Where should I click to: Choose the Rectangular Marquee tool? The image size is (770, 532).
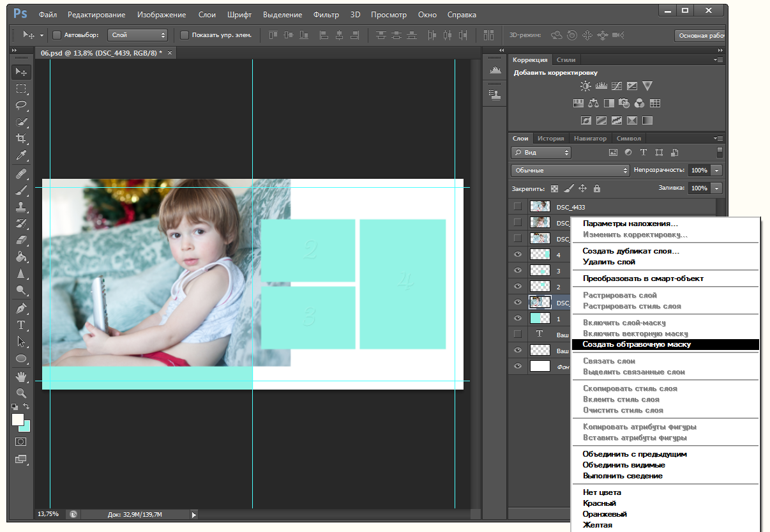[x=21, y=89]
